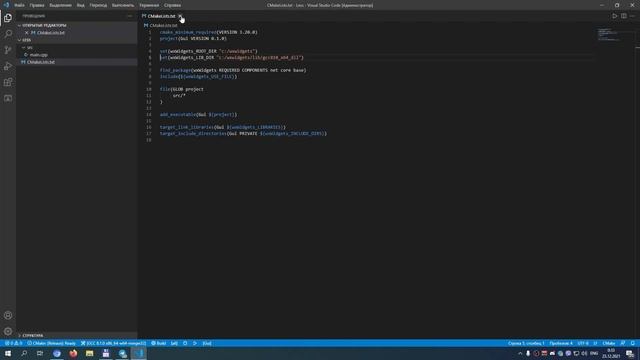Open the Help menu
The width and height of the screenshot is (640, 360).
pyautogui.click(x=173, y=5)
